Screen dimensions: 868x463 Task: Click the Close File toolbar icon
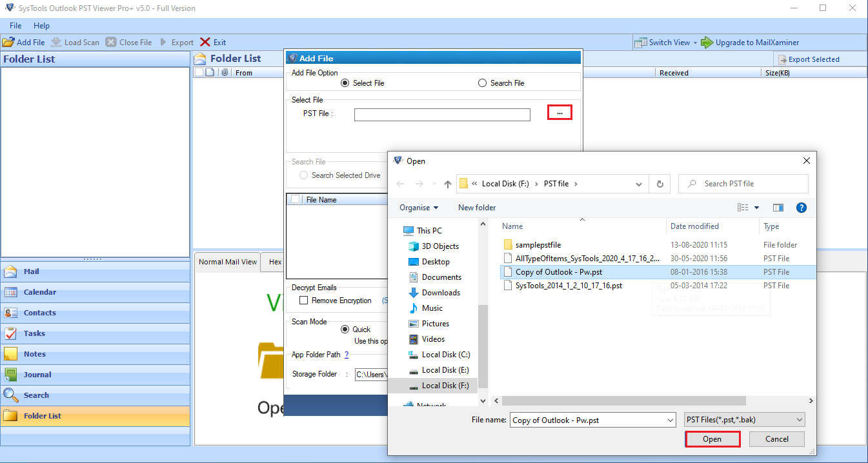(111, 42)
